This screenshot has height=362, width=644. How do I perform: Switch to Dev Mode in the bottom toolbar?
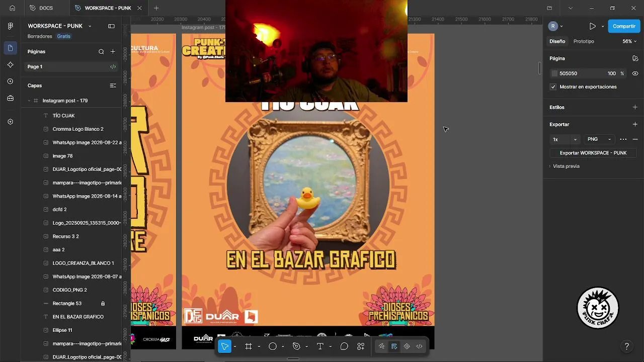pyautogui.click(x=419, y=346)
